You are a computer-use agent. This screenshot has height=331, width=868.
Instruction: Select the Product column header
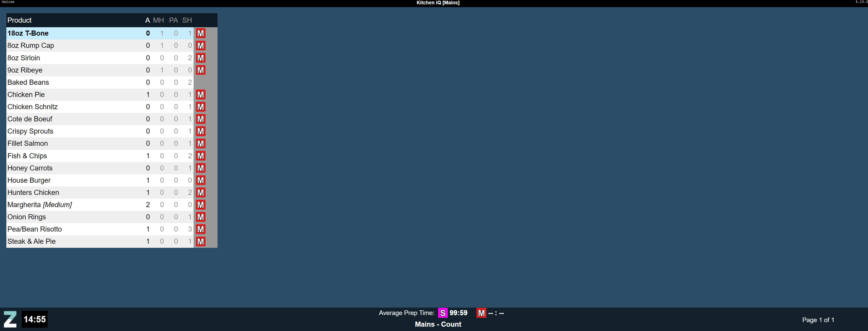pyautogui.click(x=20, y=20)
